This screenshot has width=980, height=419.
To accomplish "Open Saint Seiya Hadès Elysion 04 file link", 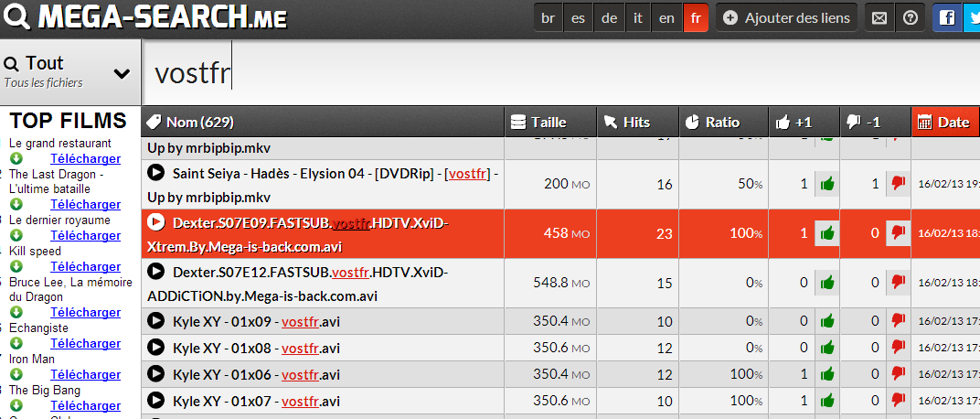I will point(323,185).
